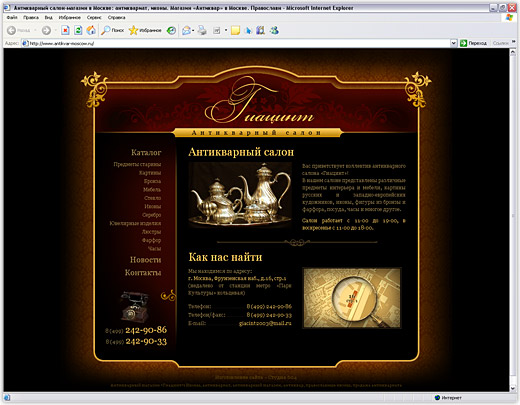
Task: Go to the Home page icon
Action: [91, 30]
